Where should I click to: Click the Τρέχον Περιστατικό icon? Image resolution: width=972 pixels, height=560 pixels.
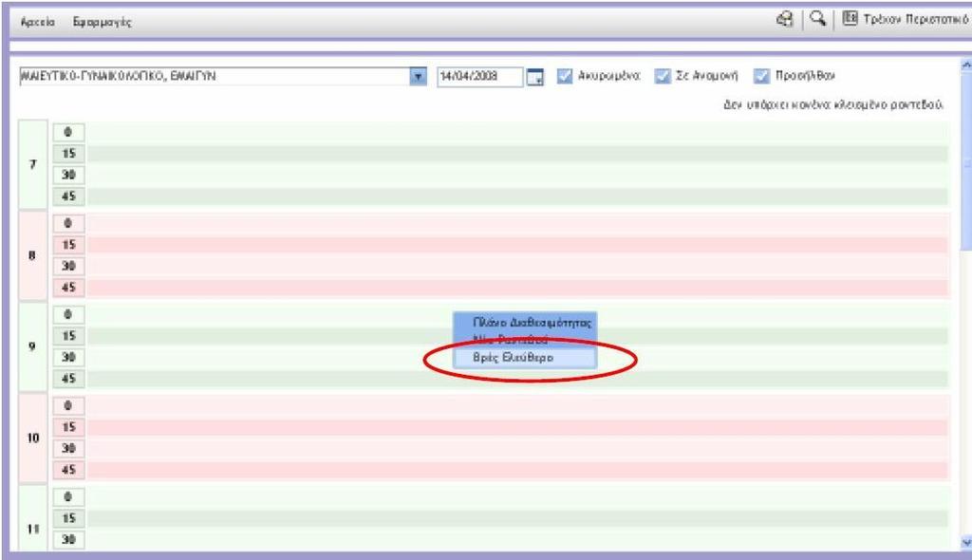coord(850,19)
